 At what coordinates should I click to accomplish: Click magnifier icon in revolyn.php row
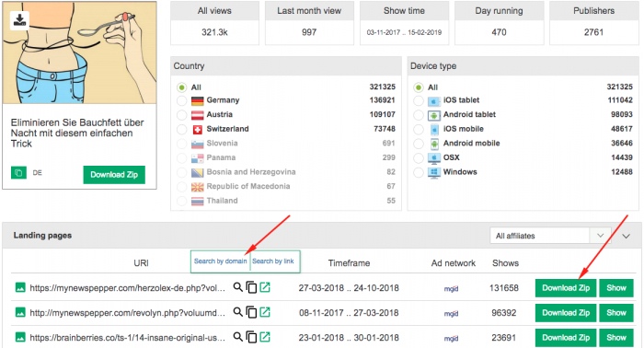click(x=237, y=312)
